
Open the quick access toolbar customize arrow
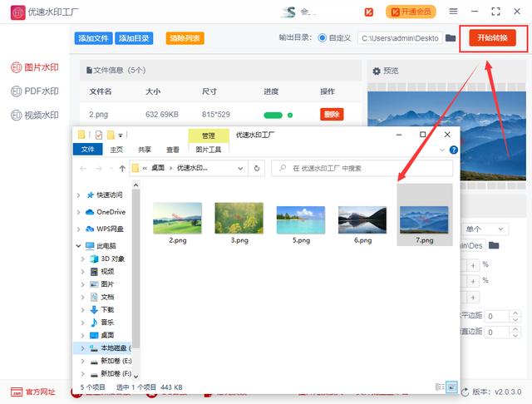click(121, 135)
